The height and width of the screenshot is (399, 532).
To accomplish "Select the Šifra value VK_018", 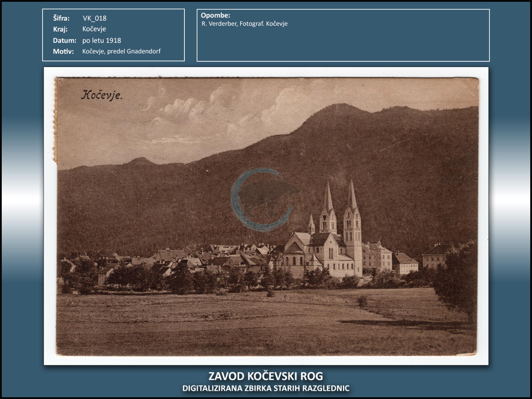I will (x=94, y=18).
